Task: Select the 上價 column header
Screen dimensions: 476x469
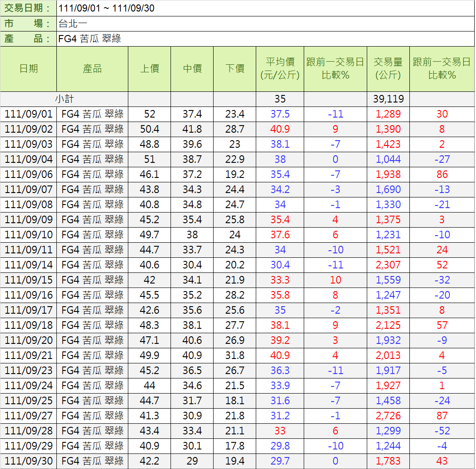Action: (149, 69)
